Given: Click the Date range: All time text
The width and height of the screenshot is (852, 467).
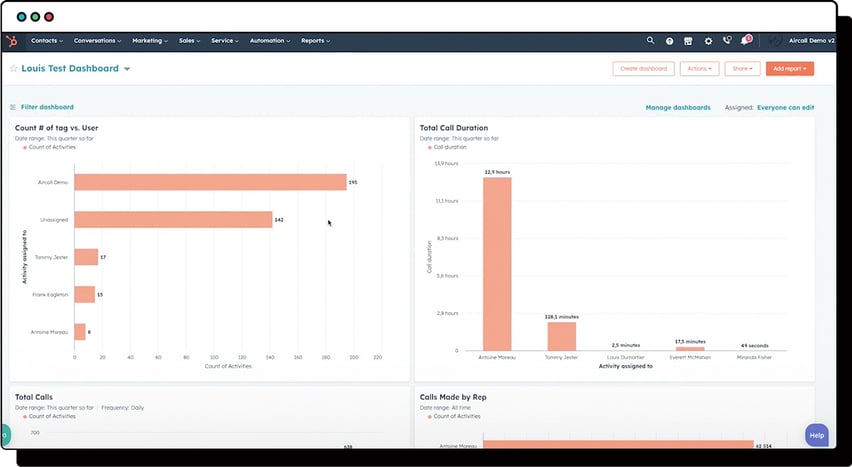Looking at the screenshot, I should coord(445,408).
